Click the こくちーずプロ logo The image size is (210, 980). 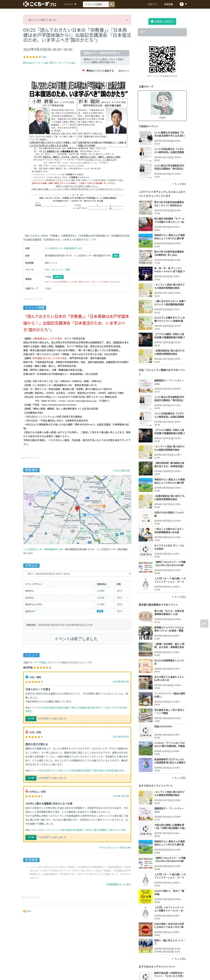[40, 4]
